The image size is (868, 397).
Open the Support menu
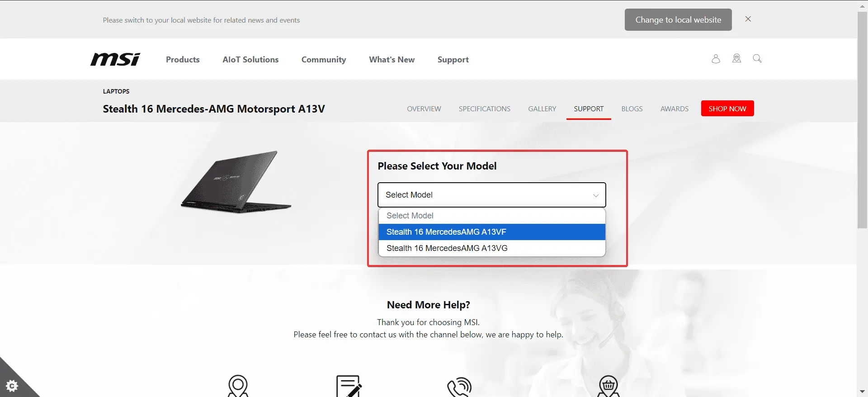tap(453, 60)
